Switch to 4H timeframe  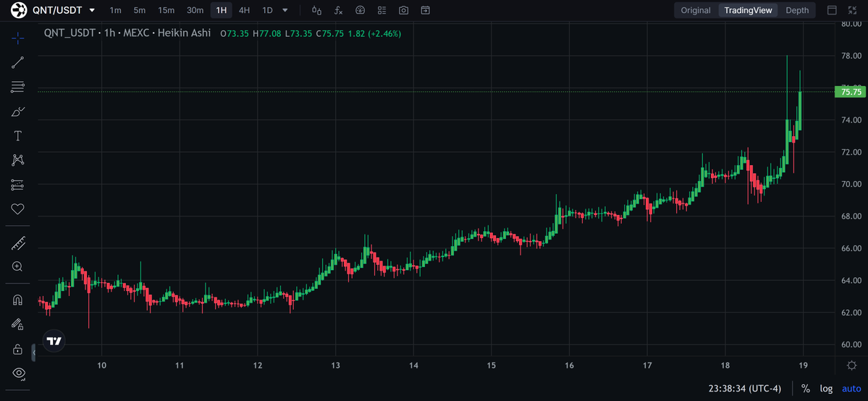[244, 11]
